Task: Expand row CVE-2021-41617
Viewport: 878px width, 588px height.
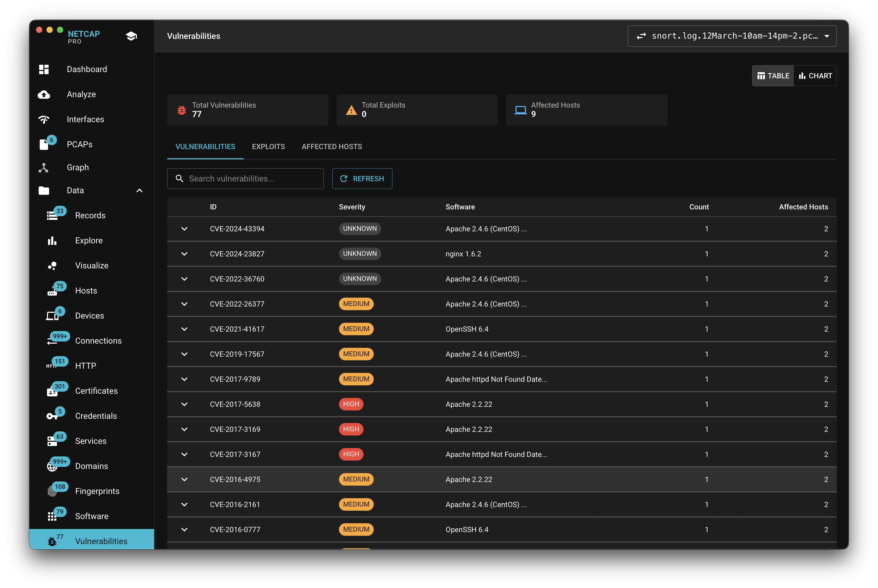Action: tap(185, 329)
